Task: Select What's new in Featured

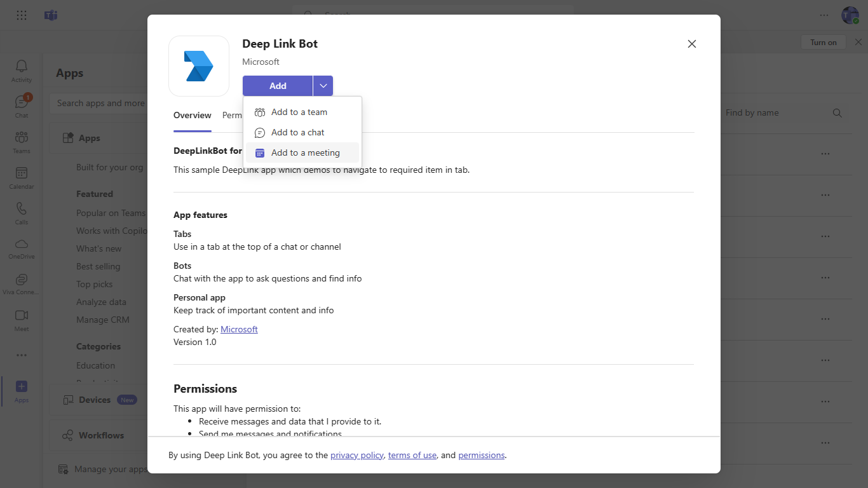Action: 99,249
